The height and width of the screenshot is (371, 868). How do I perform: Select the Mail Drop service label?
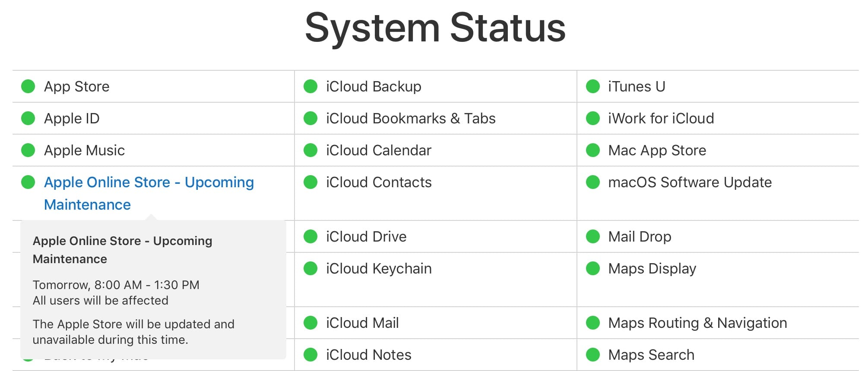click(640, 237)
